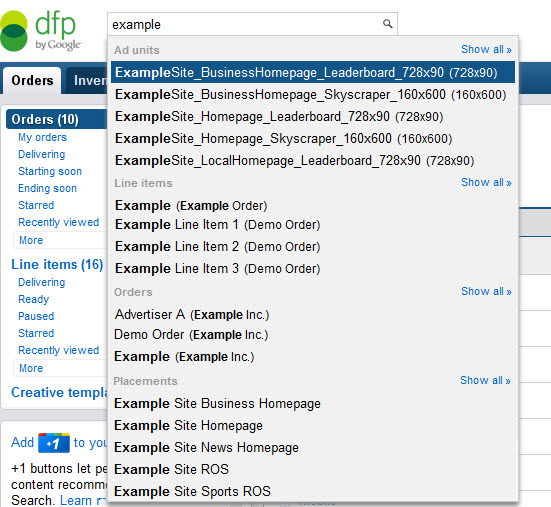
Task: Select Example Site Business Homepage placement
Action: pos(313,404)
